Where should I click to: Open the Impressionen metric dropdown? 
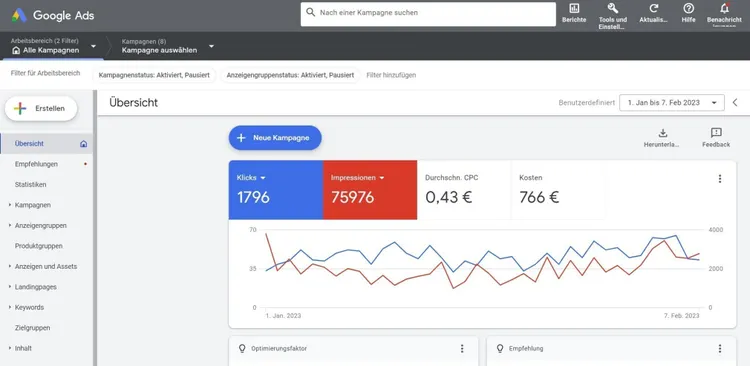[x=358, y=177]
